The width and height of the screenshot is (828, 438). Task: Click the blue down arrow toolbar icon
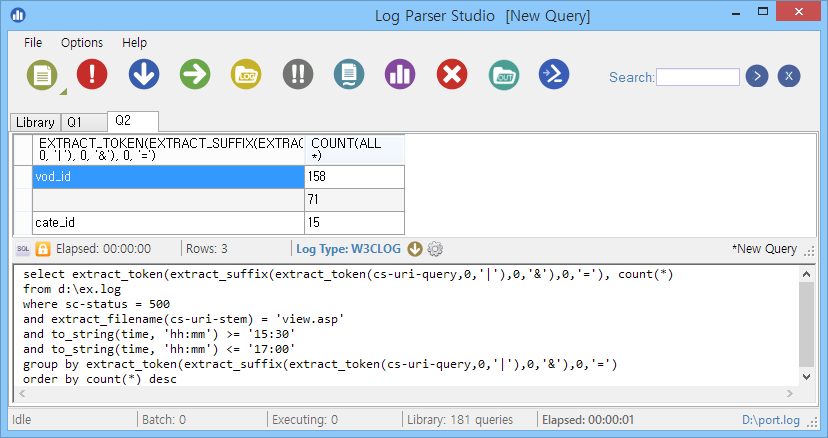click(144, 74)
